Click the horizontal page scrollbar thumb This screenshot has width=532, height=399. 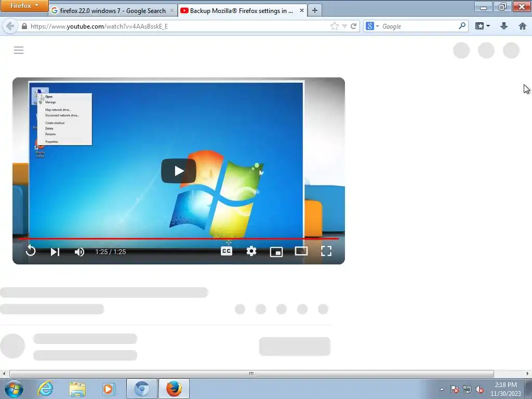[251, 374]
